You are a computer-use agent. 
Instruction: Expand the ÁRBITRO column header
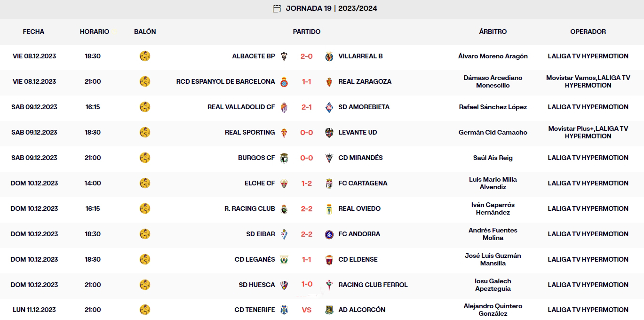click(492, 32)
